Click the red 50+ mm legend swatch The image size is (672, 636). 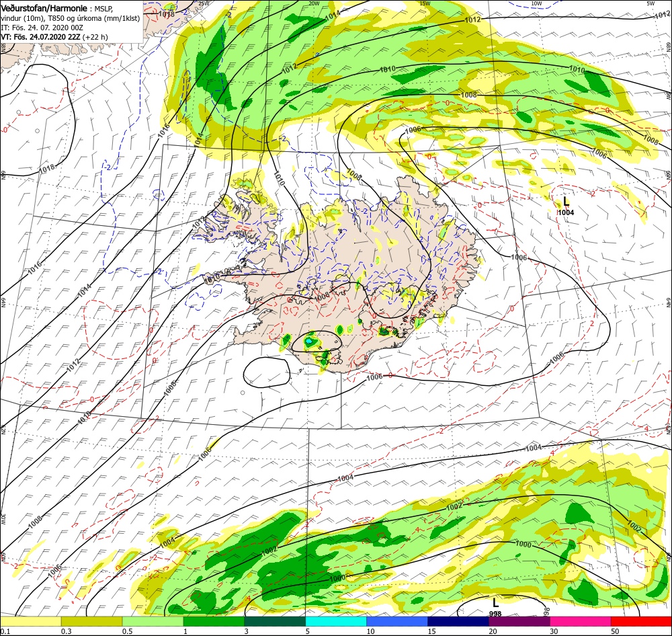(x=641, y=621)
